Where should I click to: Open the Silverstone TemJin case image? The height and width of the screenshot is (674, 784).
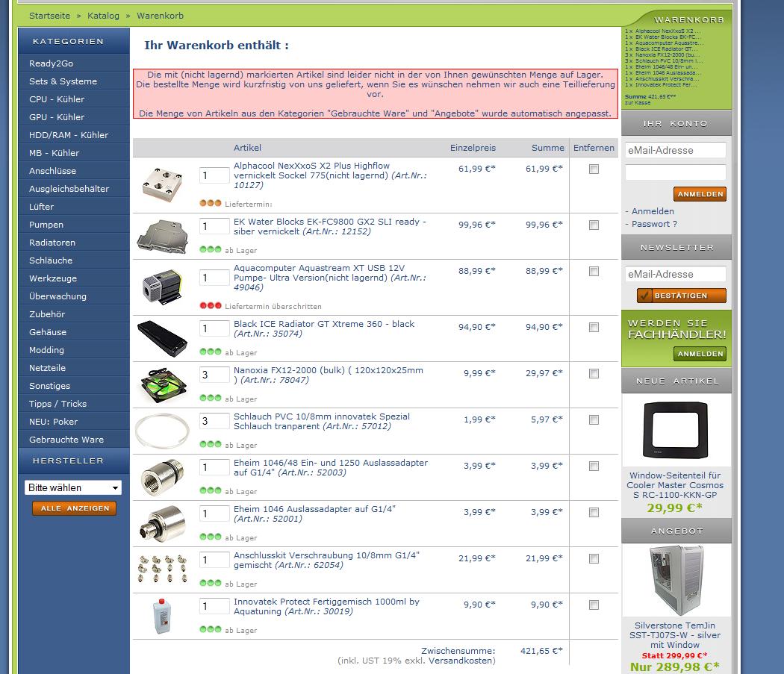(x=676, y=581)
